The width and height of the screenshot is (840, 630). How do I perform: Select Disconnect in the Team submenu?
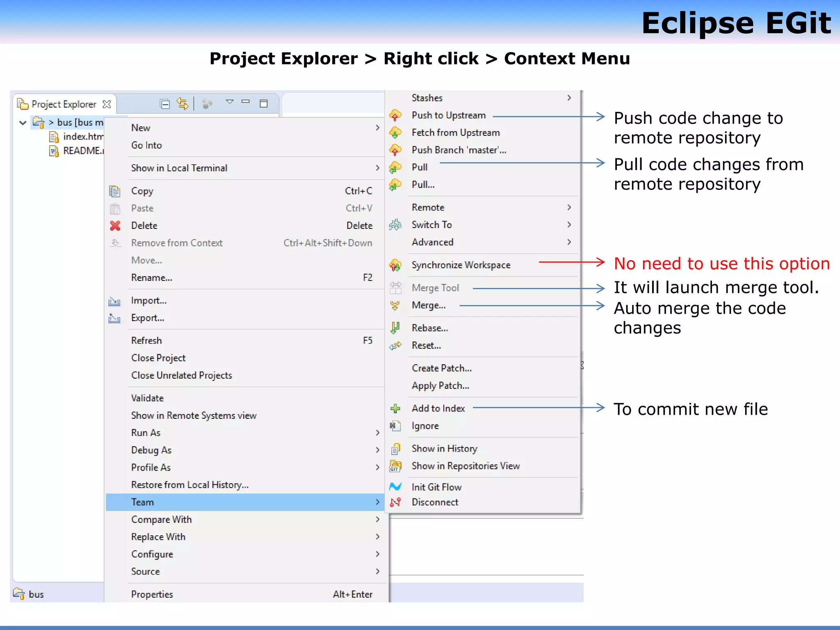[x=435, y=502]
